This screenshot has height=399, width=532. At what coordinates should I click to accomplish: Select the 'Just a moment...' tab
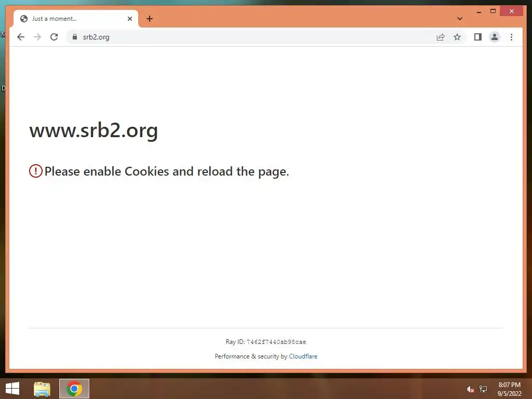pyautogui.click(x=76, y=19)
